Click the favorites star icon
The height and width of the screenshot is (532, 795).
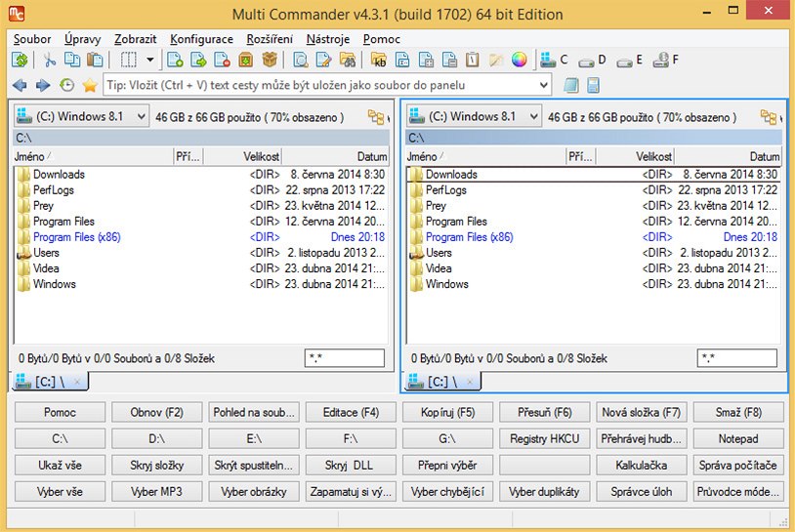coord(90,86)
